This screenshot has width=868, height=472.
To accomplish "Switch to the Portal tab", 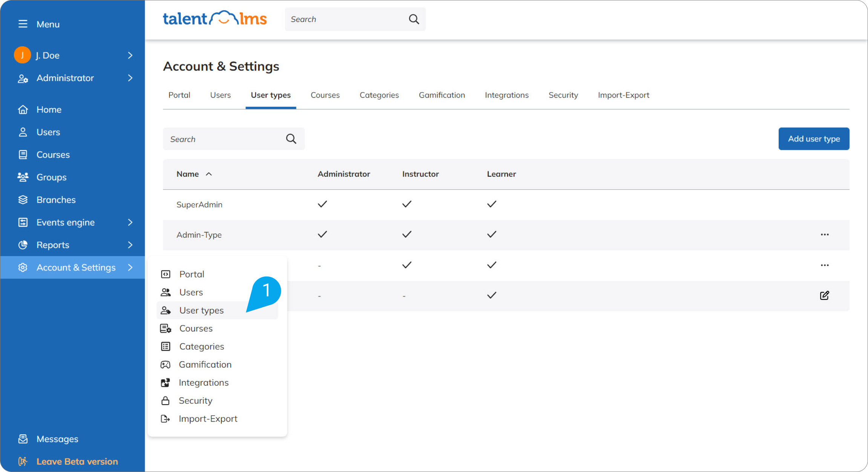I will click(x=179, y=95).
